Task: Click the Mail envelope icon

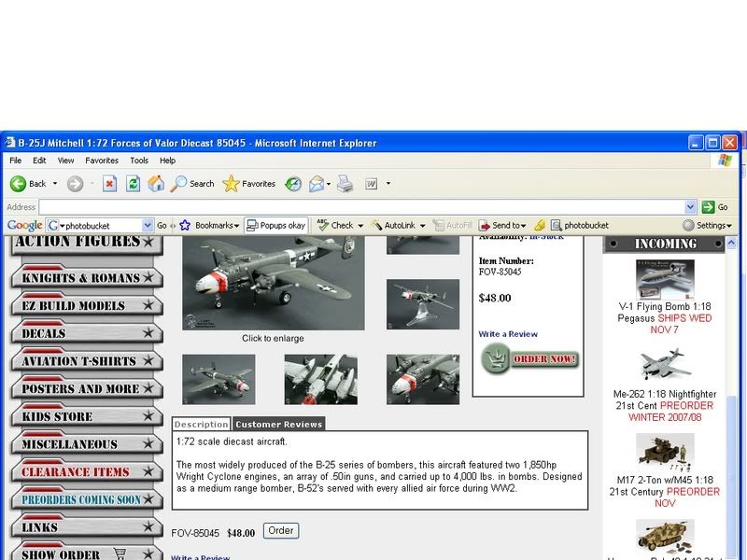Action: (x=317, y=184)
